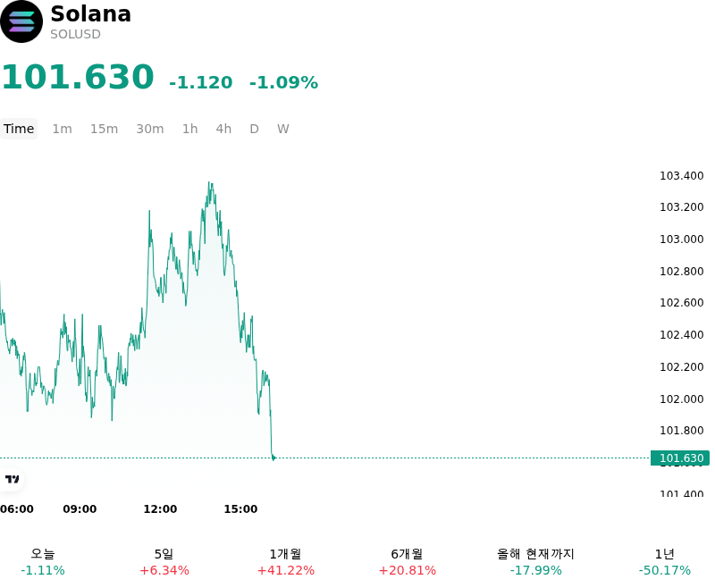
Task: Choose the 30m chart interval
Action: click(150, 129)
